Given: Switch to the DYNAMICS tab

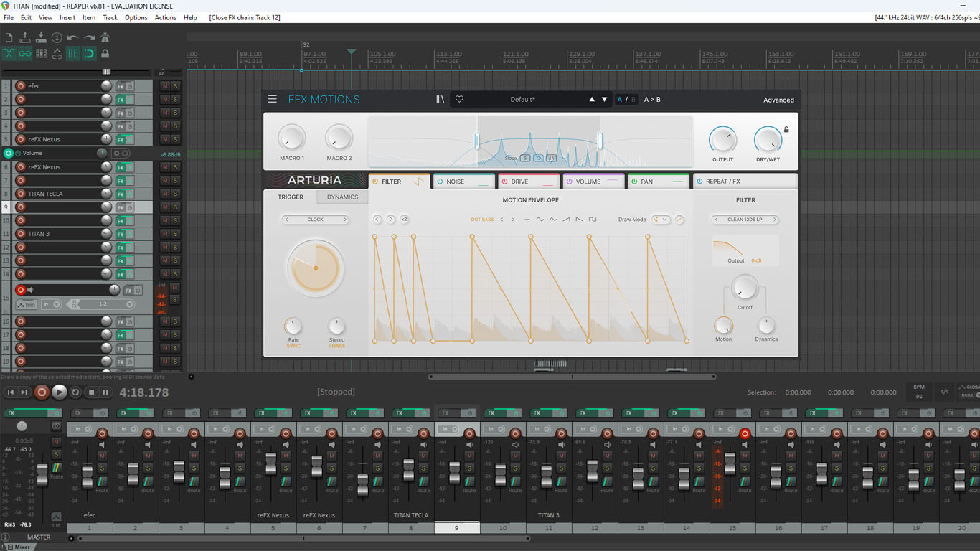Looking at the screenshot, I should [343, 197].
